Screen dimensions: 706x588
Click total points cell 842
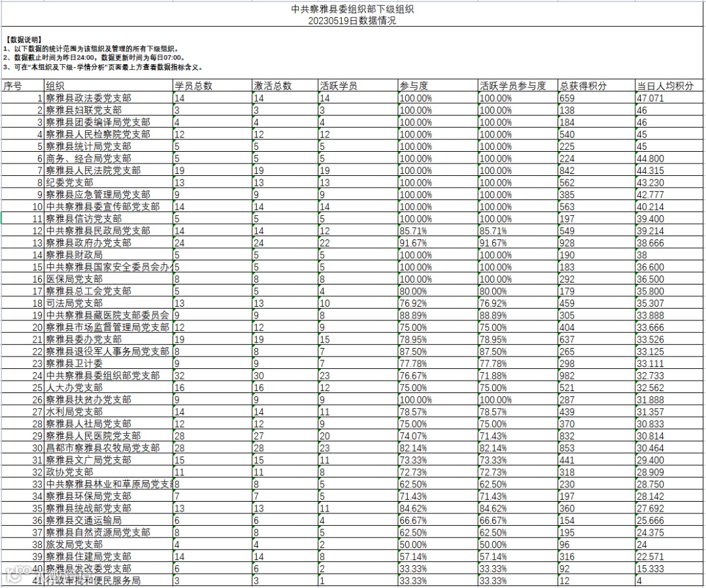pos(596,170)
